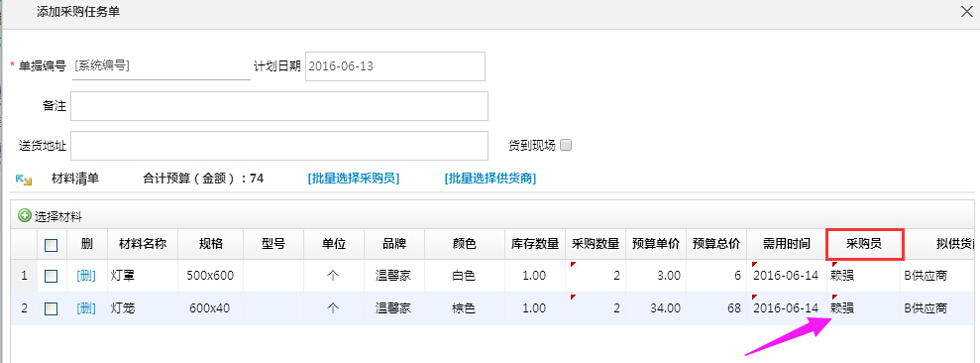Click the 预算总价 column header
Viewport: 980px width, 363px height.
tap(716, 244)
